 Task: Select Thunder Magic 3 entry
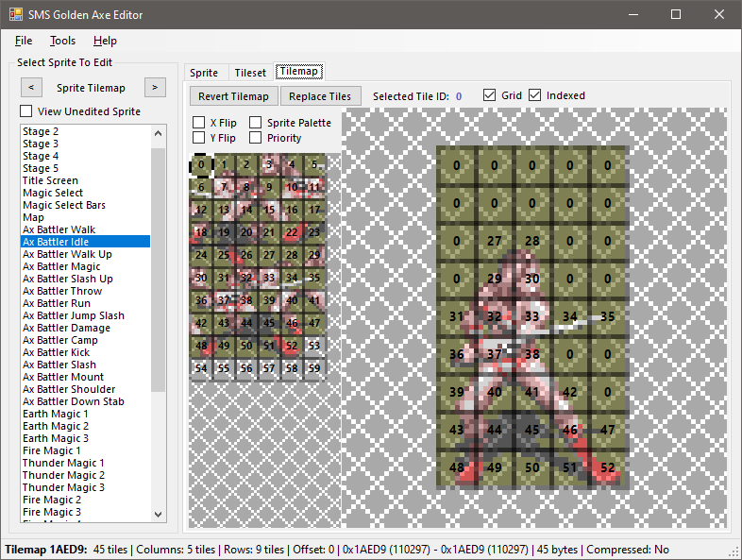click(85, 487)
